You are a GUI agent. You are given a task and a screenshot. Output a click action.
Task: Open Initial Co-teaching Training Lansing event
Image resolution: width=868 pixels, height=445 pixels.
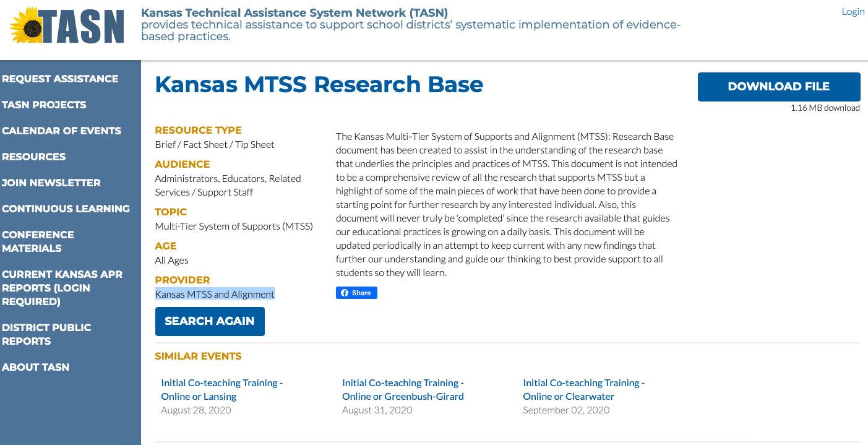[222, 389]
